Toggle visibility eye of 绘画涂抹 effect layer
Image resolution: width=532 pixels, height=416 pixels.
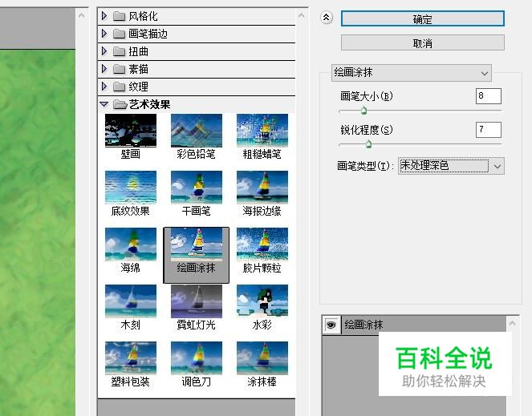click(331, 325)
